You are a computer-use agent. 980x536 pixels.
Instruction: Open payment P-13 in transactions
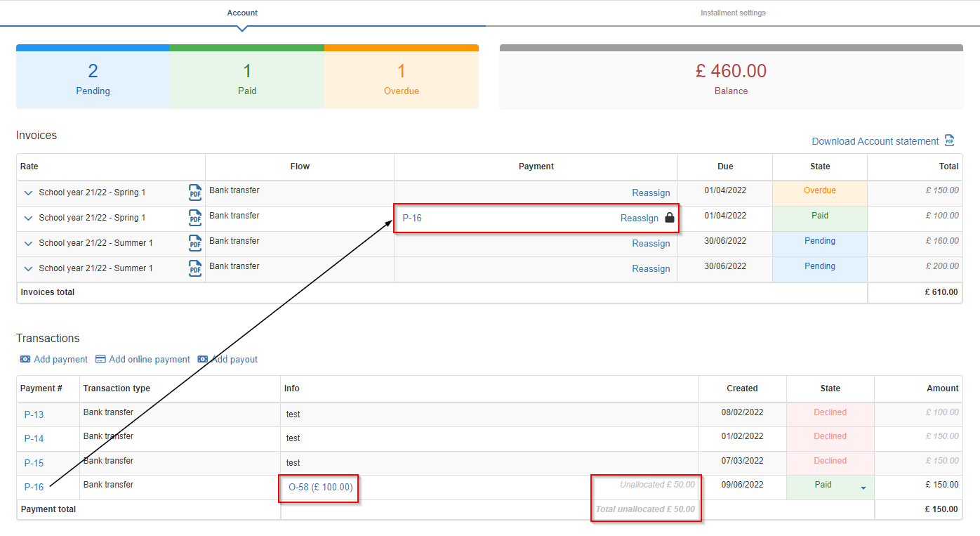point(34,414)
